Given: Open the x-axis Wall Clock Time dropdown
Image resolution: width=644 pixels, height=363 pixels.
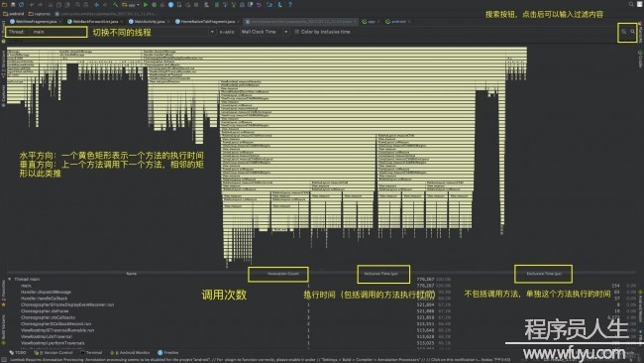Looking at the screenshot, I should [x=265, y=32].
